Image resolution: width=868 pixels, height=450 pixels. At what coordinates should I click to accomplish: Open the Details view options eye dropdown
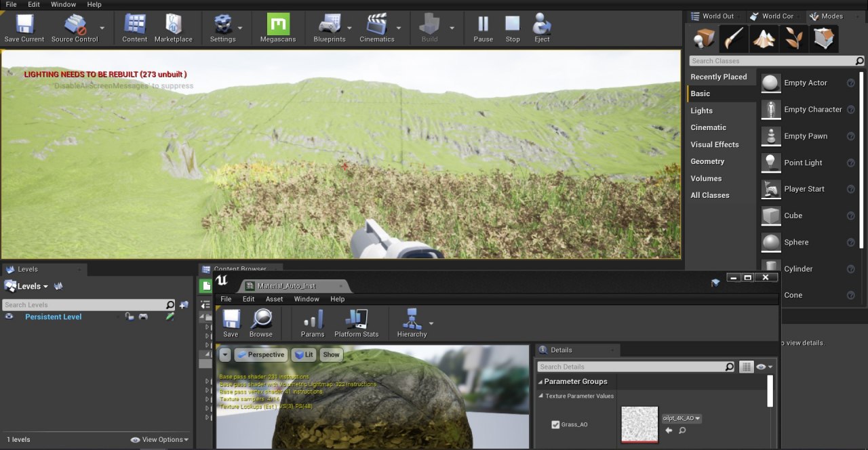click(x=764, y=367)
